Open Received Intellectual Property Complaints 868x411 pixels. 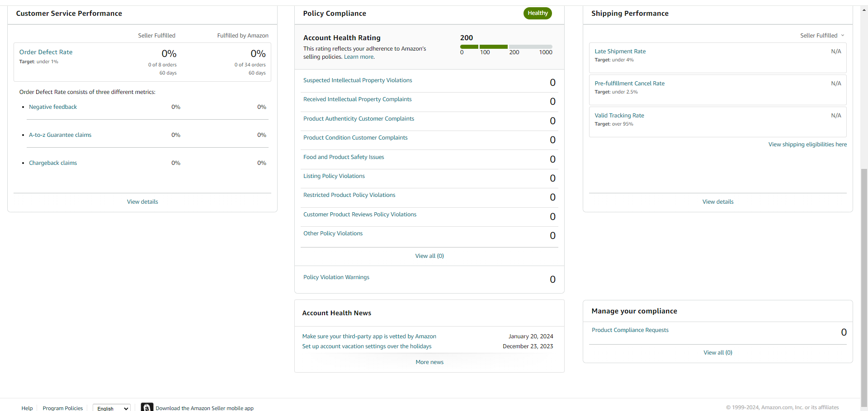pos(358,99)
